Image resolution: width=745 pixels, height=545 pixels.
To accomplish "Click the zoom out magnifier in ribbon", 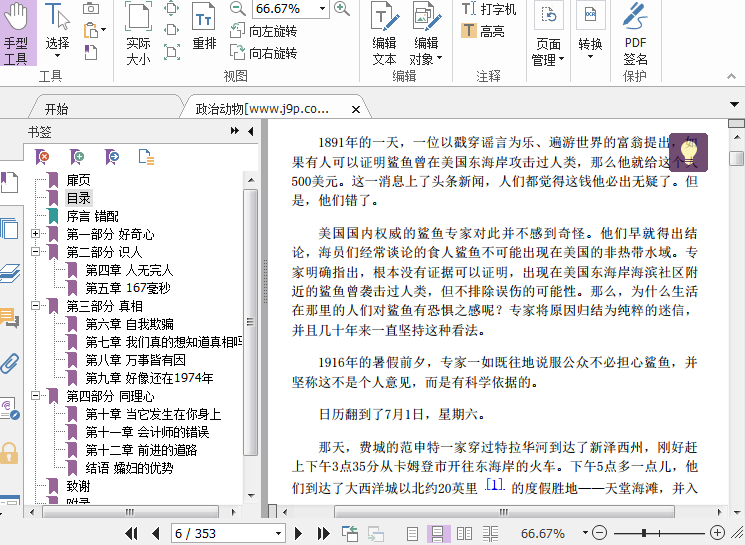I will 237,9.
